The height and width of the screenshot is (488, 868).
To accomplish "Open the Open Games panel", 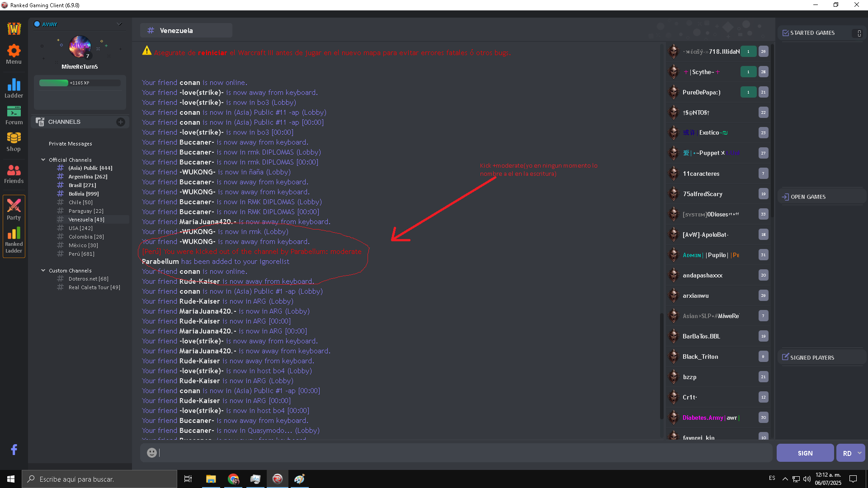I will (x=822, y=197).
